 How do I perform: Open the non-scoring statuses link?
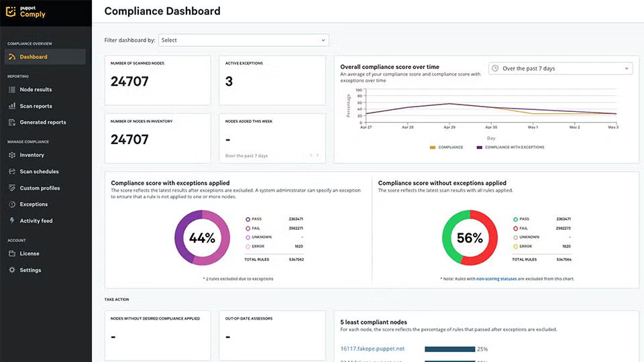click(496, 278)
